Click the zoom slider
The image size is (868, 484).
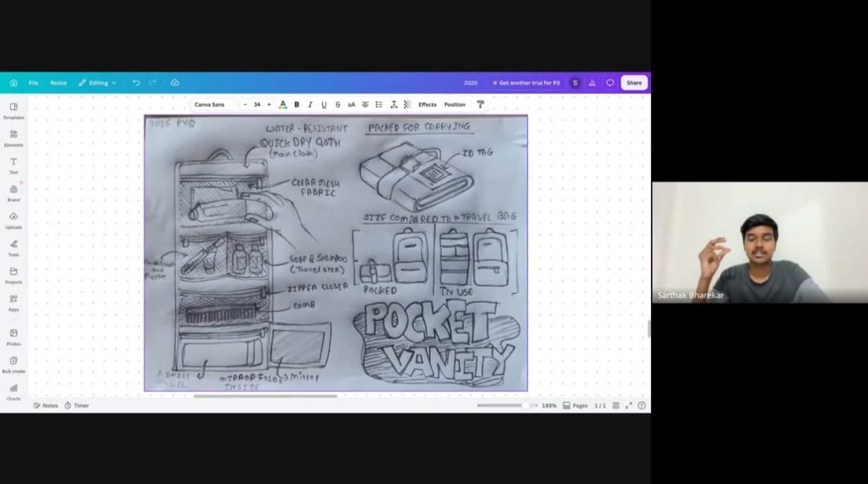(507, 405)
